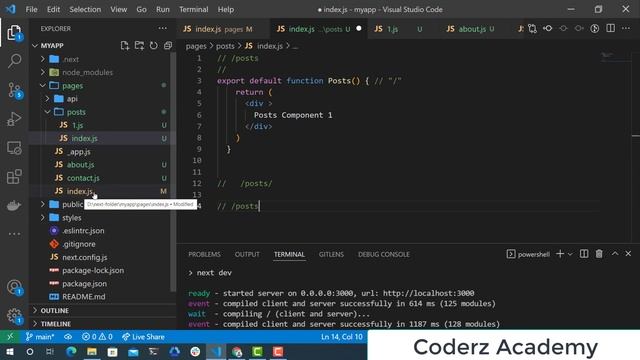Open the Terminal menu
The height and width of the screenshot is (360, 640).
193,9
